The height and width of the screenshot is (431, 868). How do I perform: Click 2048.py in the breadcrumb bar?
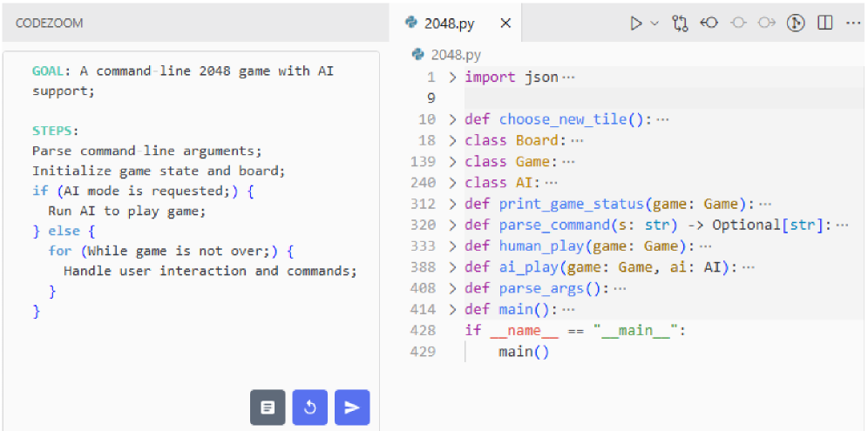point(456,54)
